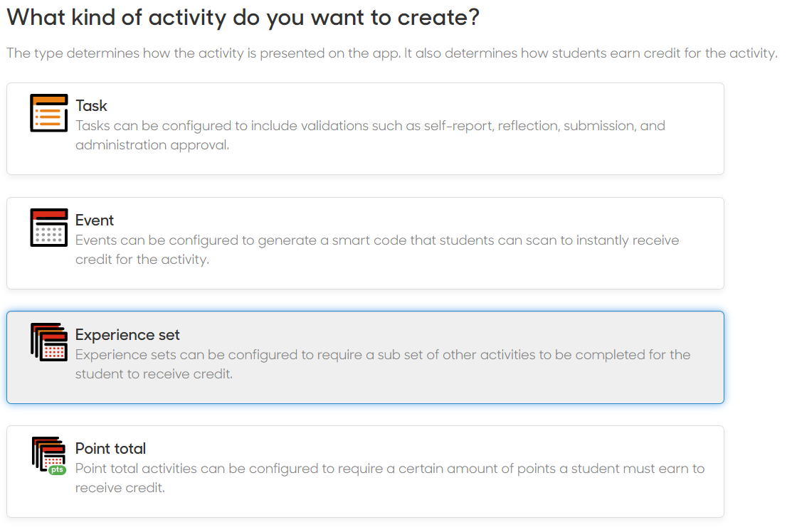792x532 pixels.
Task: Click 'administration approval.' text in the Task card
Action: (x=152, y=145)
